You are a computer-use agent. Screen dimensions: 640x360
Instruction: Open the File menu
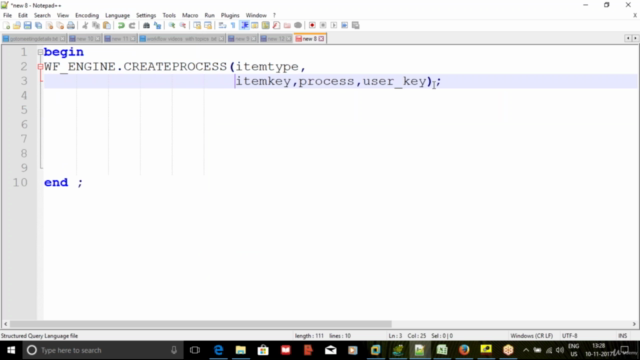(7, 15)
